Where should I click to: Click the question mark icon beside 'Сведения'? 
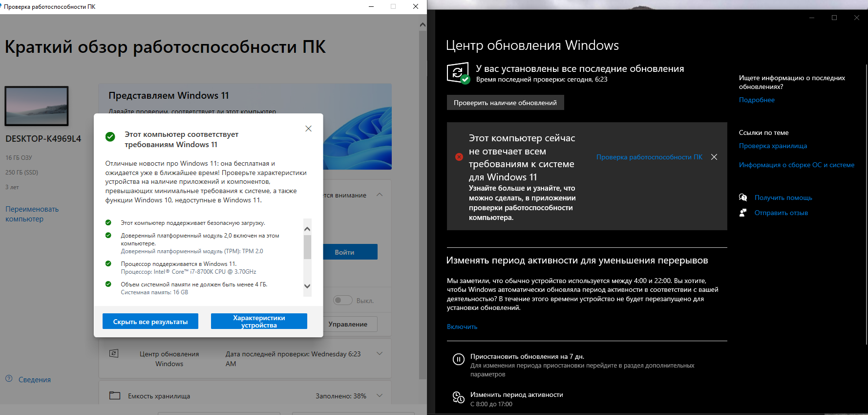pos(9,378)
